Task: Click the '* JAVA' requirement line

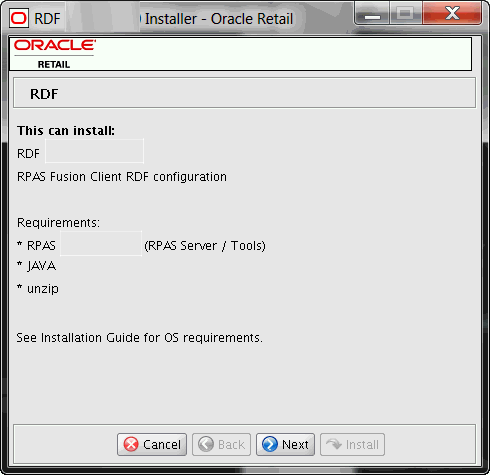Action: [37, 266]
